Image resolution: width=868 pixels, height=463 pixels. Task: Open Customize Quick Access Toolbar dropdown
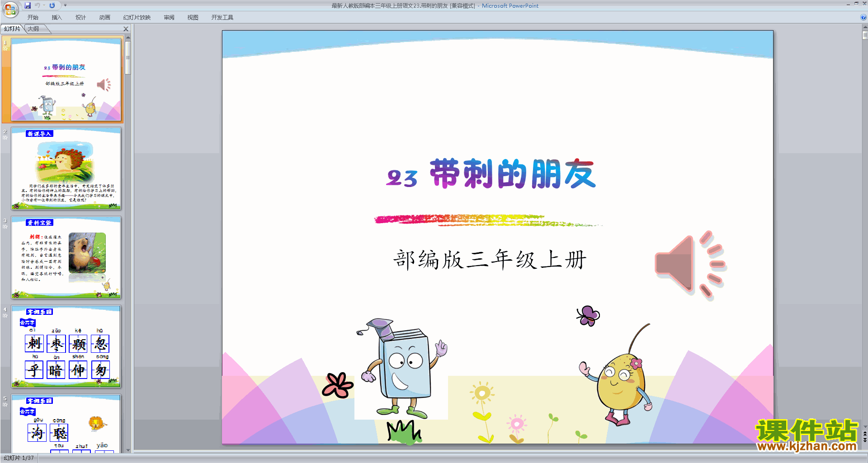tap(65, 5)
